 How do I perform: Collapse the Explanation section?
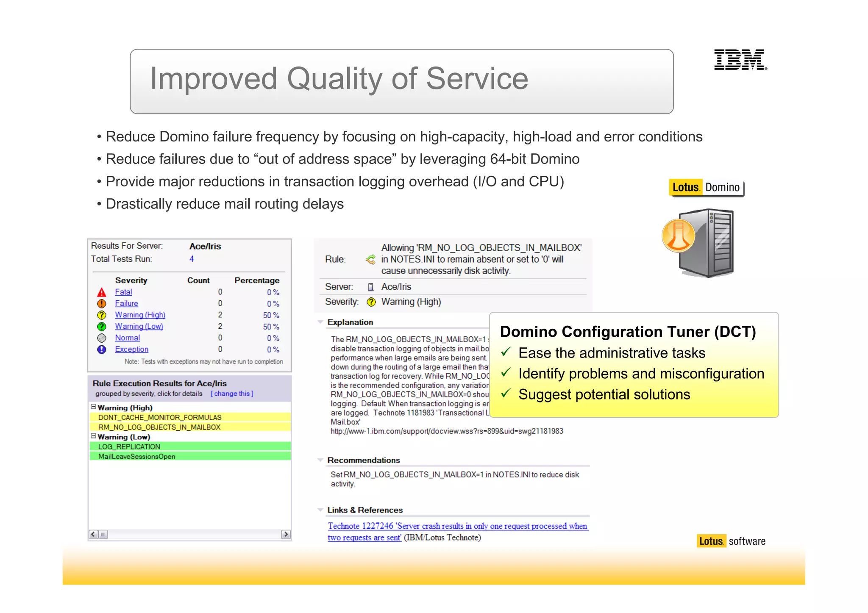click(x=320, y=322)
